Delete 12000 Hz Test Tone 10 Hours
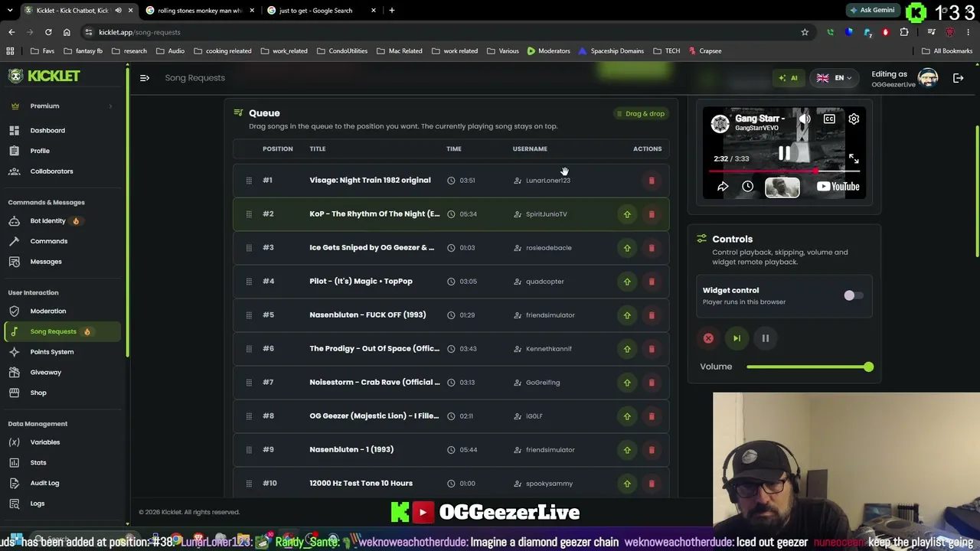Image resolution: width=980 pixels, height=551 pixels. [652, 484]
